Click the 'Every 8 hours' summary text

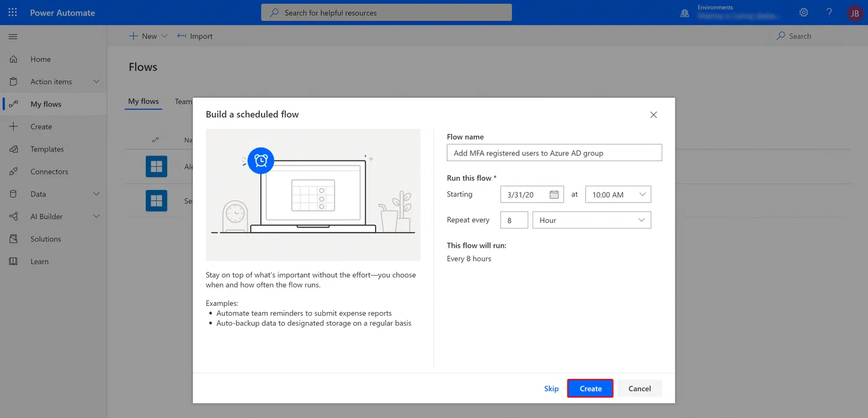click(x=469, y=259)
